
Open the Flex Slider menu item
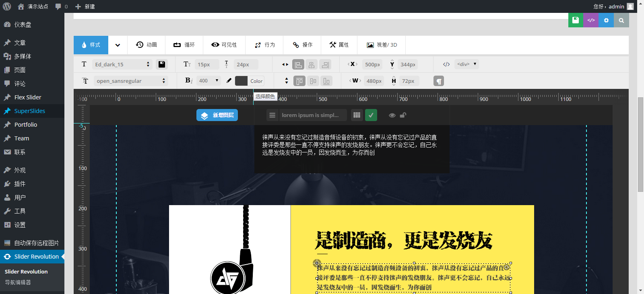(32, 97)
